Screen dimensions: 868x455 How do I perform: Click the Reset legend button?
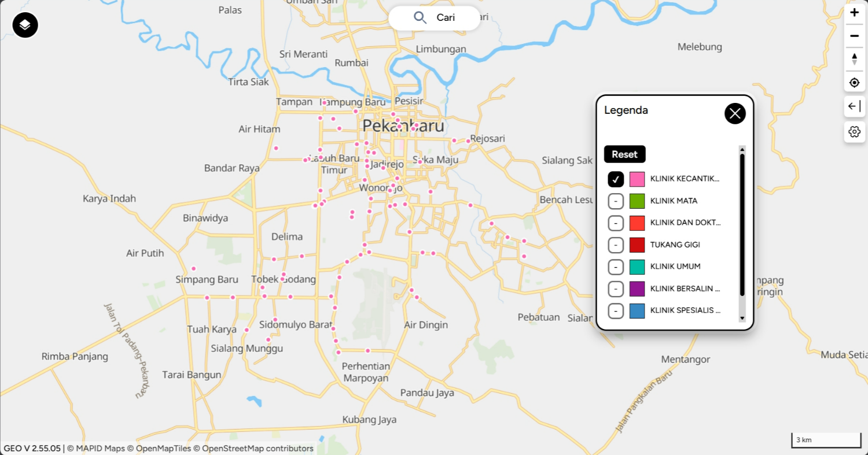tap(624, 154)
